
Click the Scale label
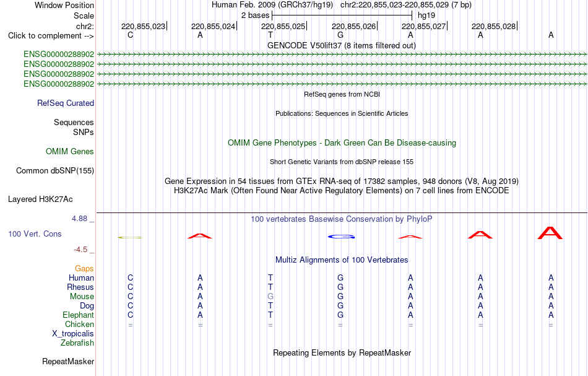click(x=84, y=15)
